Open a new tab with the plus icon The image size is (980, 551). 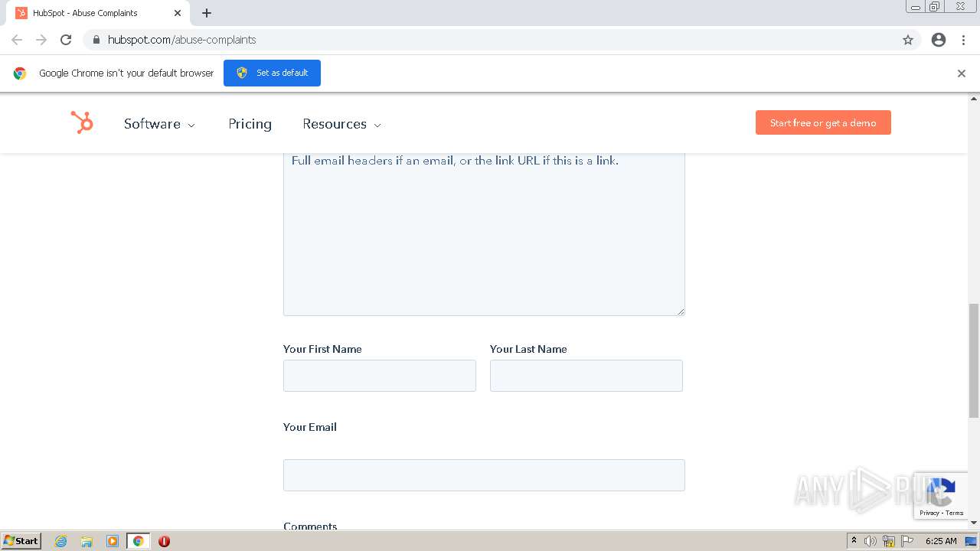click(x=207, y=13)
